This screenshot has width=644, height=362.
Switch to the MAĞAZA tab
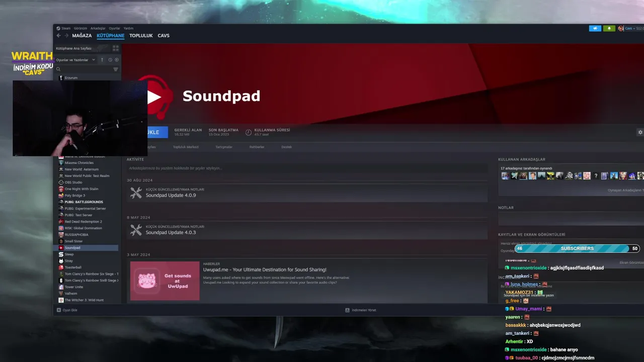82,36
